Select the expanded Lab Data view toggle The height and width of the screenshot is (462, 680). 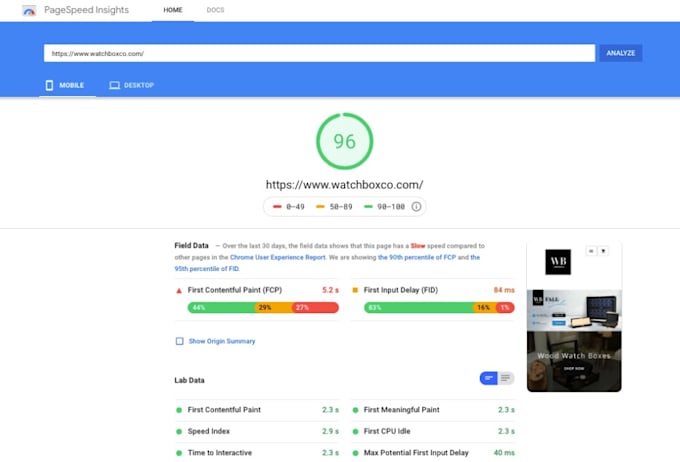click(x=506, y=378)
